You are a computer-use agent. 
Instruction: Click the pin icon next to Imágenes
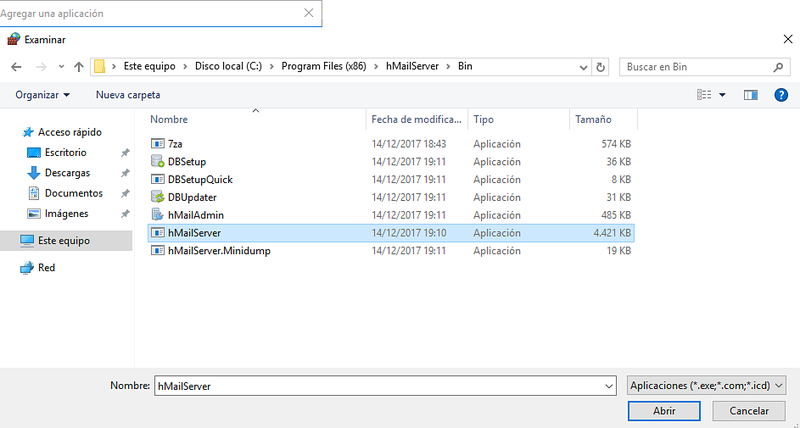click(x=125, y=214)
